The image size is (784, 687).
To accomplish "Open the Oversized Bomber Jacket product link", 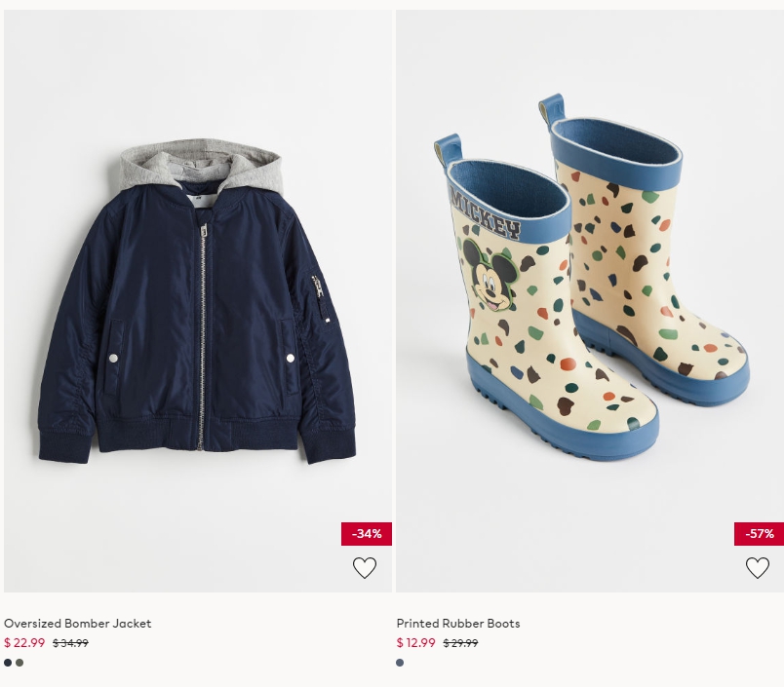I will (77, 623).
